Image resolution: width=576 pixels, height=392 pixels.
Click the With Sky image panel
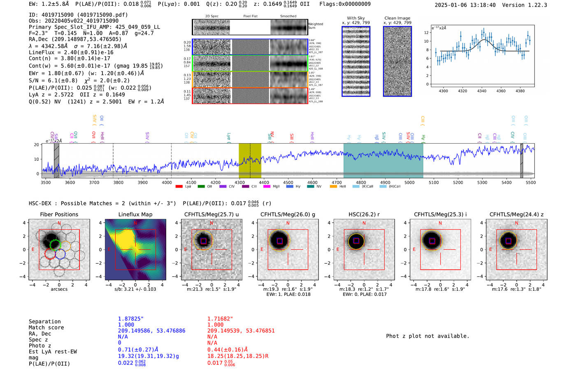tap(356, 61)
